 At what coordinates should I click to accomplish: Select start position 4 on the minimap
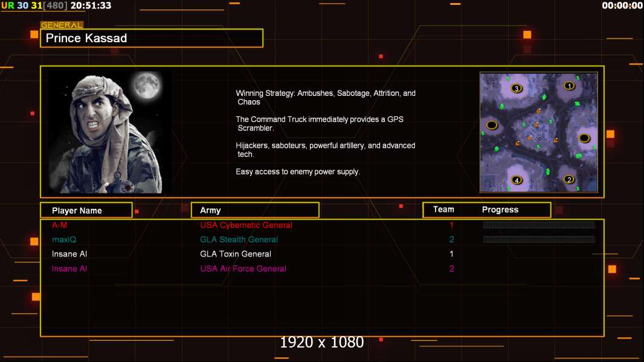tap(517, 180)
